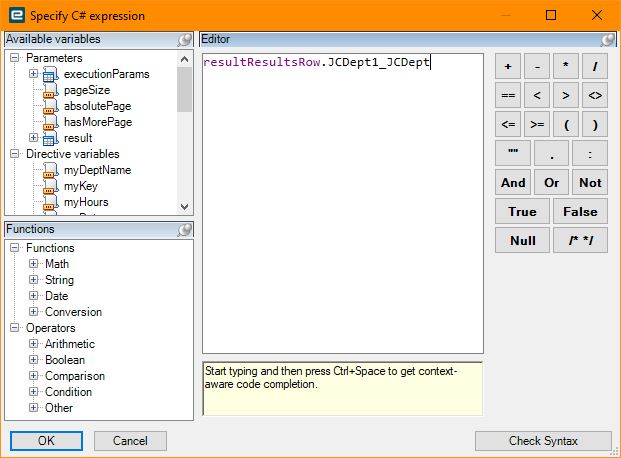Click the pin icon on Functions panel

tap(185, 229)
